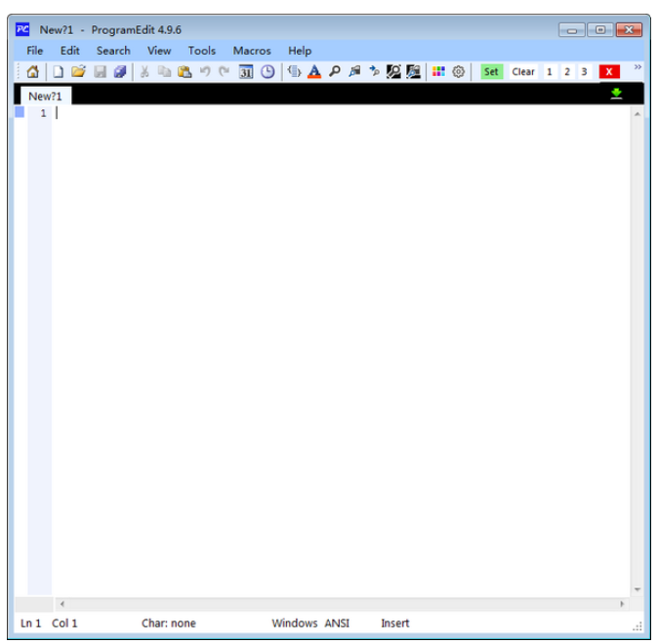Create a new blank document
This screenshot has height=644, width=658.
[x=58, y=72]
